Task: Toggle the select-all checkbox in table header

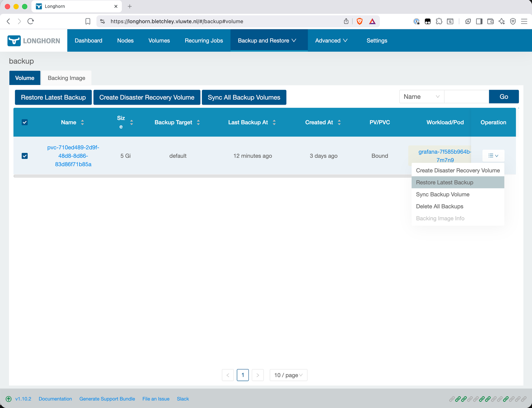Action: coord(25,122)
